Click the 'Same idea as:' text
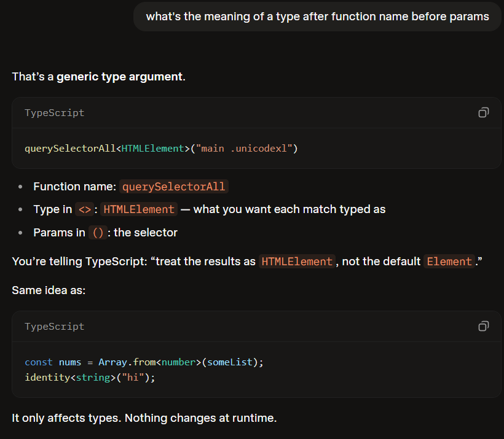Image resolution: width=504 pixels, height=439 pixels. 49,290
